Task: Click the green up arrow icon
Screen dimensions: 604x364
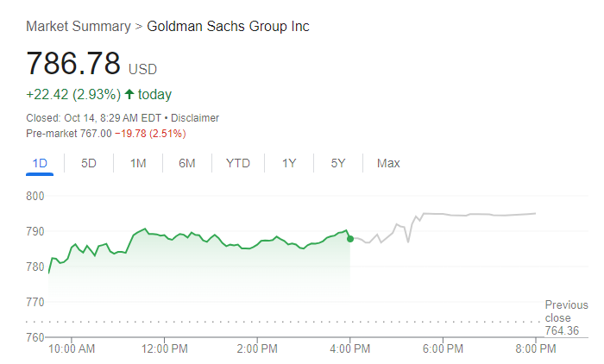Action: (x=129, y=94)
